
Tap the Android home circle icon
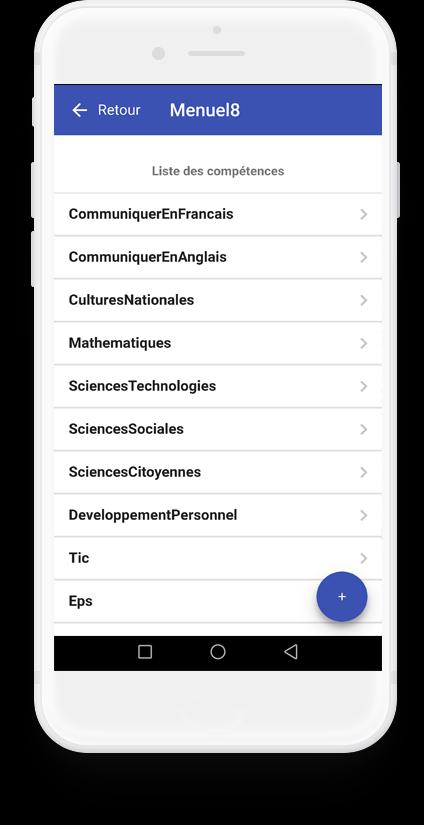(218, 652)
